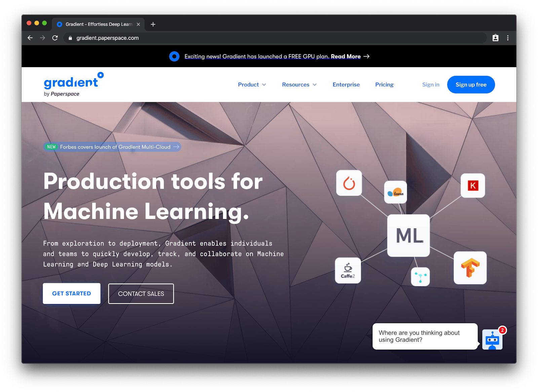The image size is (538, 392).
Task: Click the browser back arrow
Action: click(x=30, y=38)
